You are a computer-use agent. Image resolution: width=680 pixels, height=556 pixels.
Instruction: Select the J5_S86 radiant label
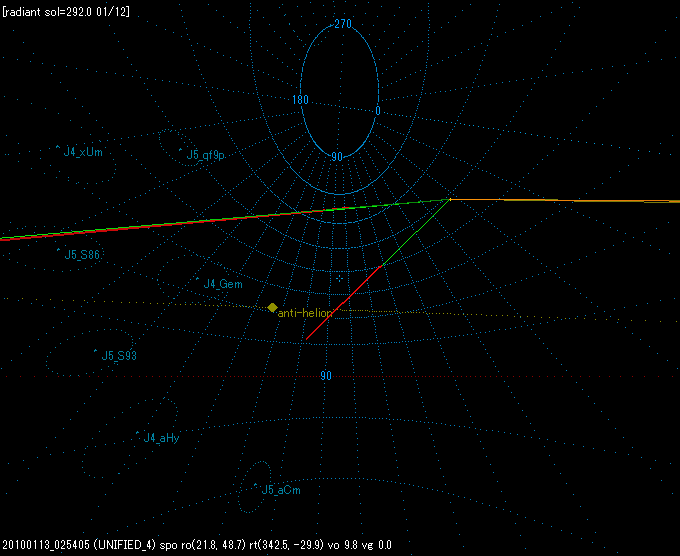pyautogui.click(x=82, y=255)
